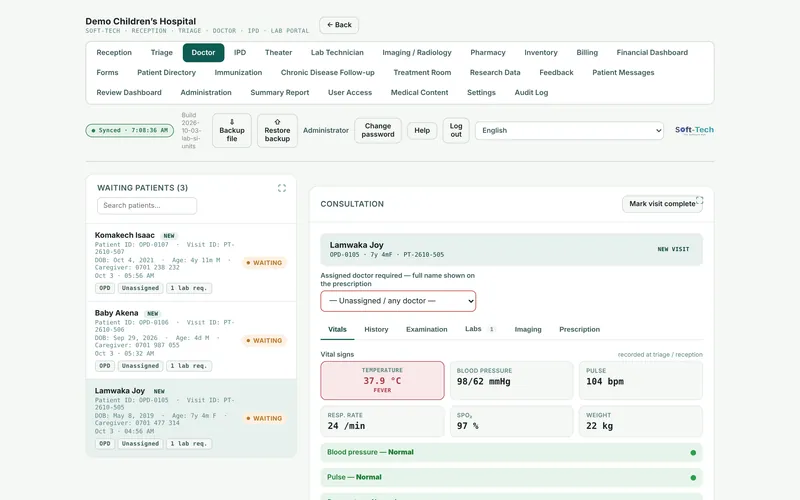Image resolution: width=800 pixels, height=500 pixels.
Task: Click WAITING badge for Komakech Isaac
Action: tap(264, 263)
